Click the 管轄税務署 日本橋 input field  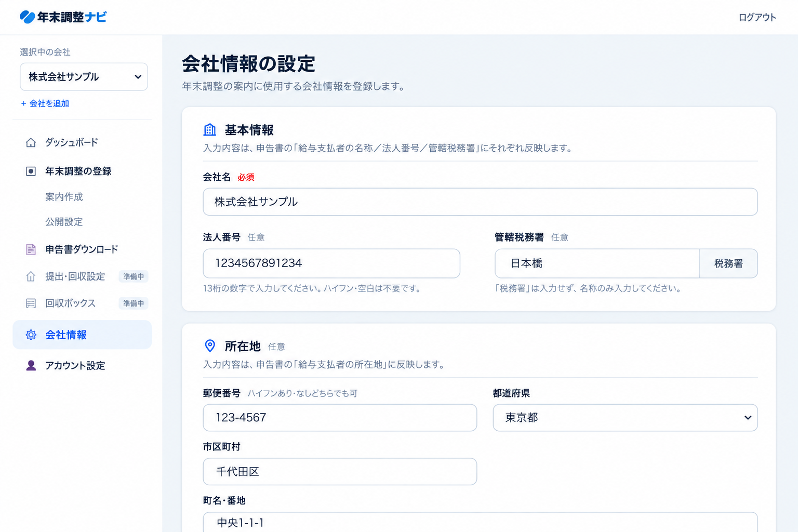(597, 263)
